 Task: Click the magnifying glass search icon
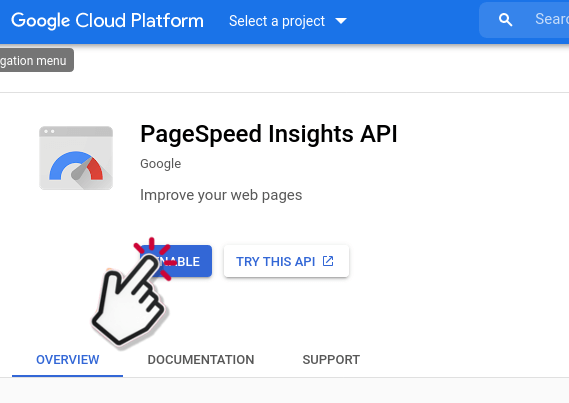[505, 20]
